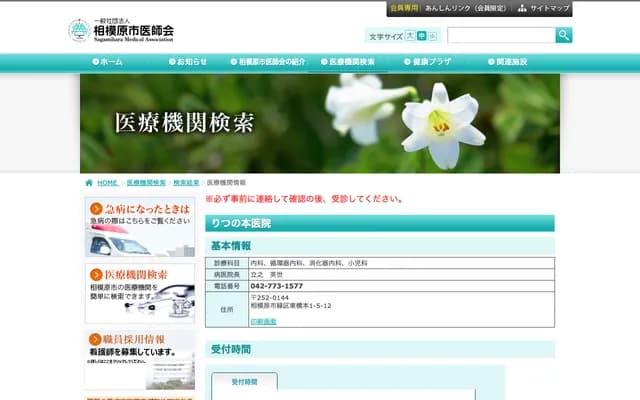
Task: Open the ホーム navigation menu item
Action: [x=108, y=62]
